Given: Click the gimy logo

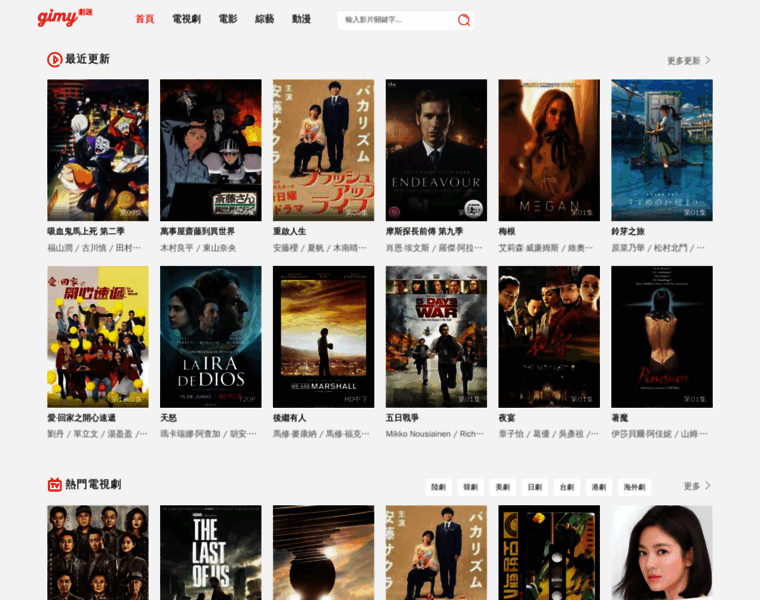Looking at the screenshot, I should pos(64,17).
